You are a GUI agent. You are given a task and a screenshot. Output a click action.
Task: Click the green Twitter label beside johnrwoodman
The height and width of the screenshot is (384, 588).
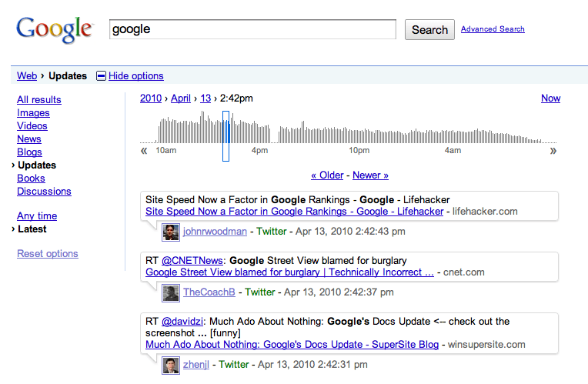[x=272, y=232]
